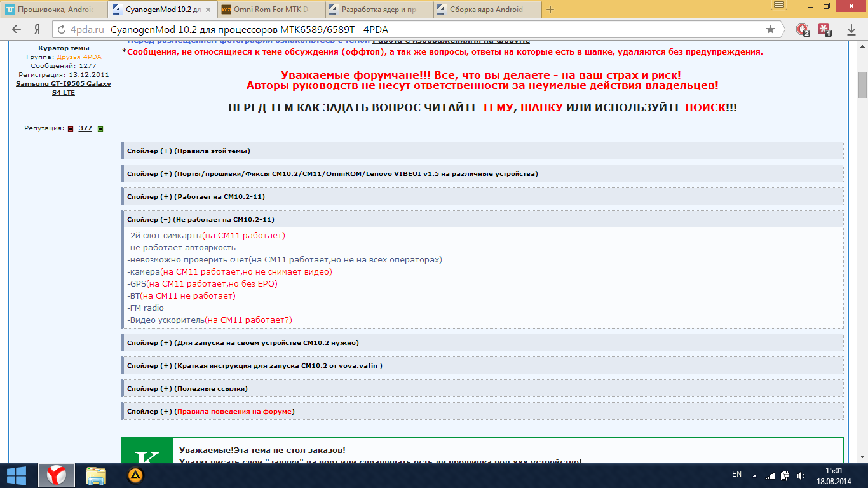Open the 'Samsung GT-I9505 Galaxy S4 LTE' link
Screen dimensions: 868x488
(x=64, y=88)
